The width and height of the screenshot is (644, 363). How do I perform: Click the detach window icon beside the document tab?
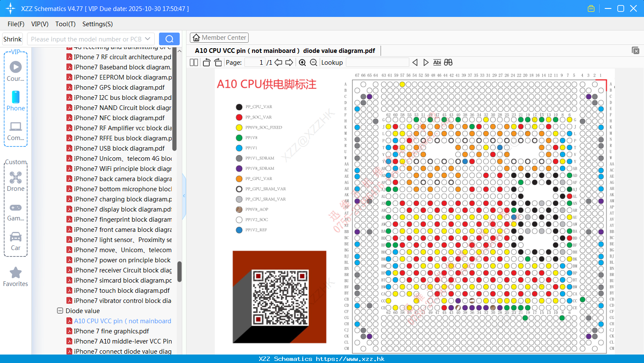coord(636,50)
